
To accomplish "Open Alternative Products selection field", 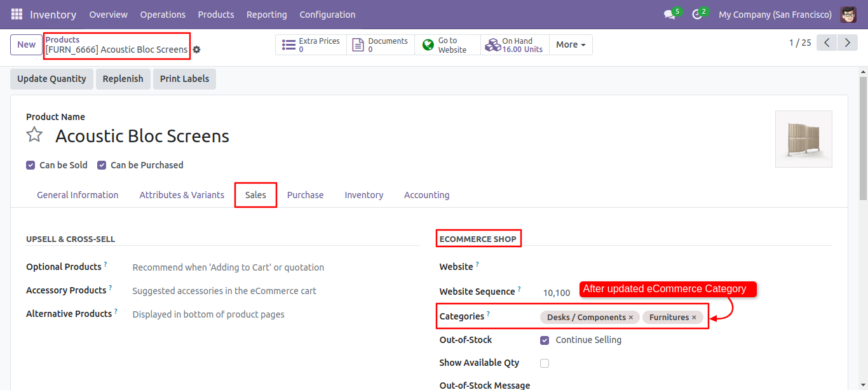I will (275, 314).
